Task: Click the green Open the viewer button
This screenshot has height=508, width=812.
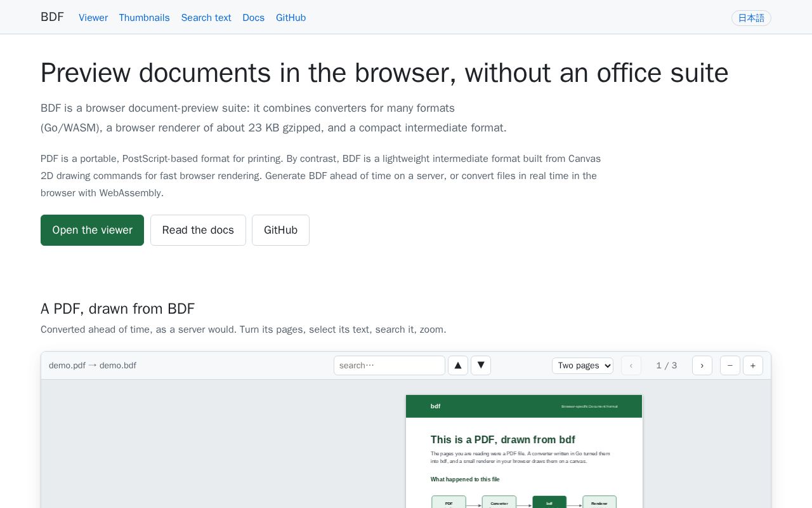Action: click(x=92, y=230)
